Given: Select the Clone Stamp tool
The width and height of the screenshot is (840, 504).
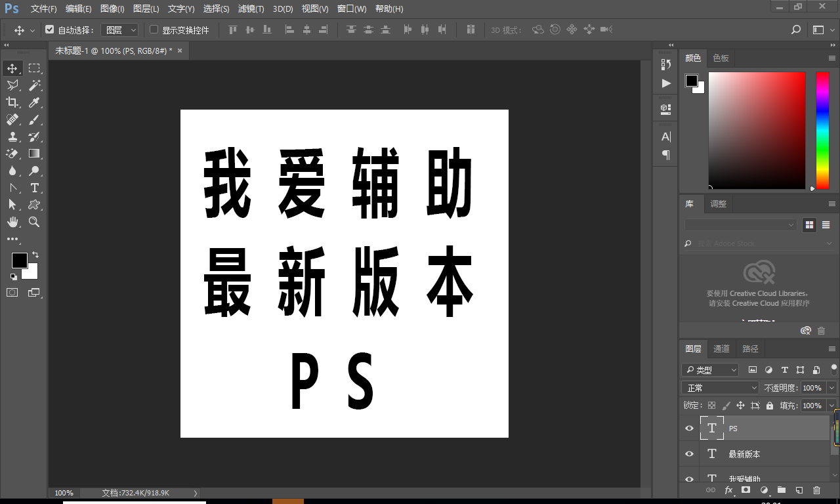Looking at the screenshot, I should tap(12, 136).
